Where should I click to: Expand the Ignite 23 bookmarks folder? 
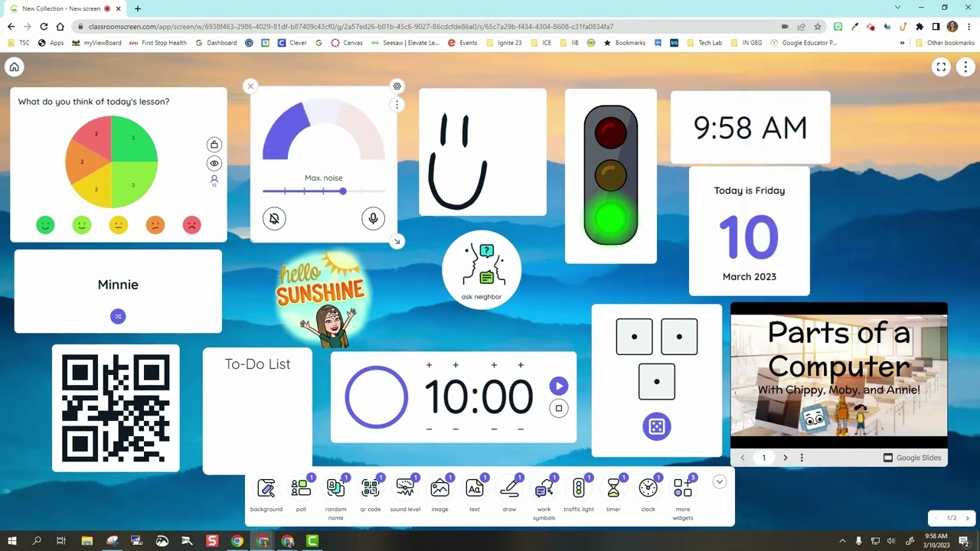504,43
